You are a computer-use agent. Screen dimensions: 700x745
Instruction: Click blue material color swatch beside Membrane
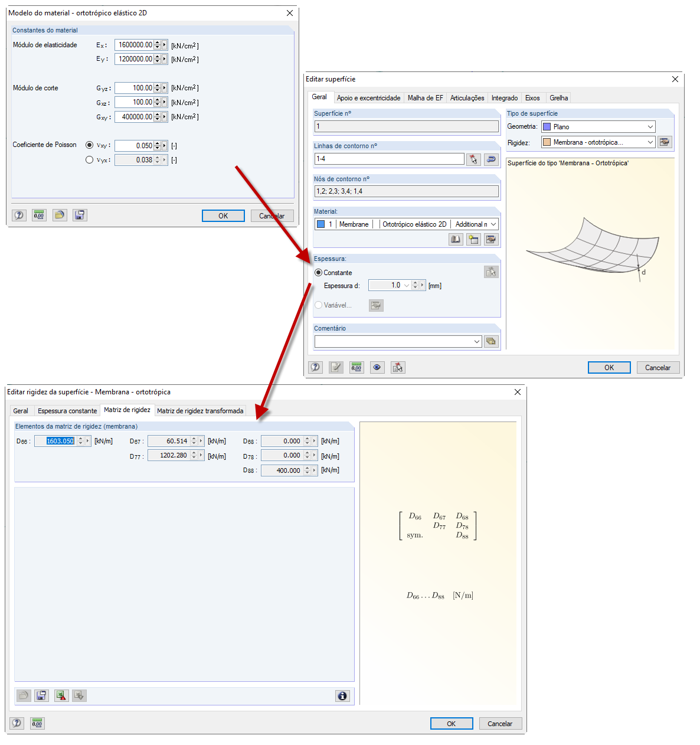click(x=321, y=224)
